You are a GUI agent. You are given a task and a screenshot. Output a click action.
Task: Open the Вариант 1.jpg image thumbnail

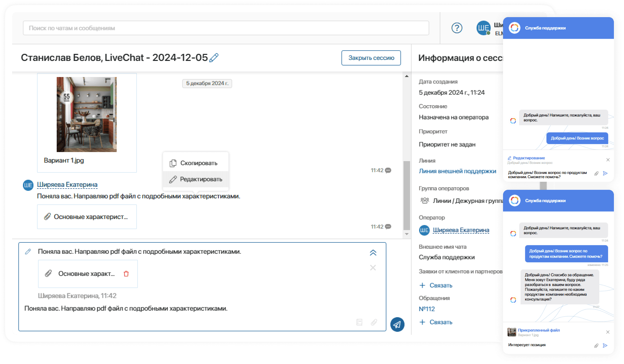[86, 114]
